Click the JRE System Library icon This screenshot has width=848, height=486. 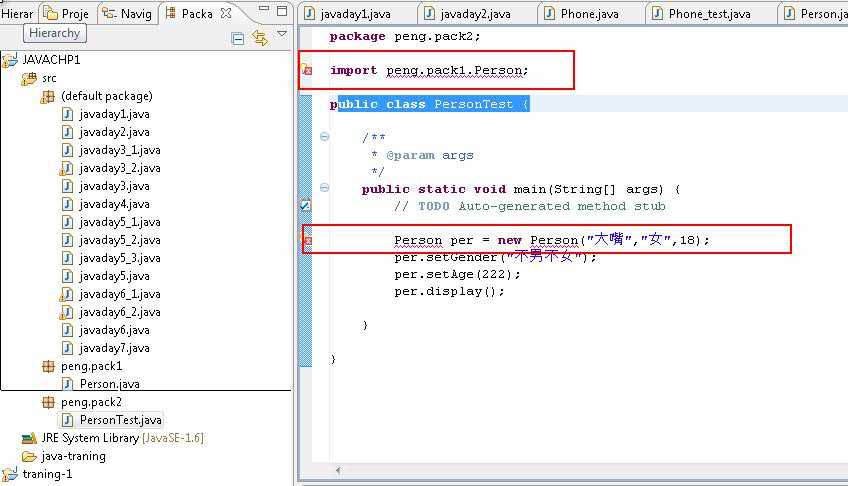tap(29, 438)
